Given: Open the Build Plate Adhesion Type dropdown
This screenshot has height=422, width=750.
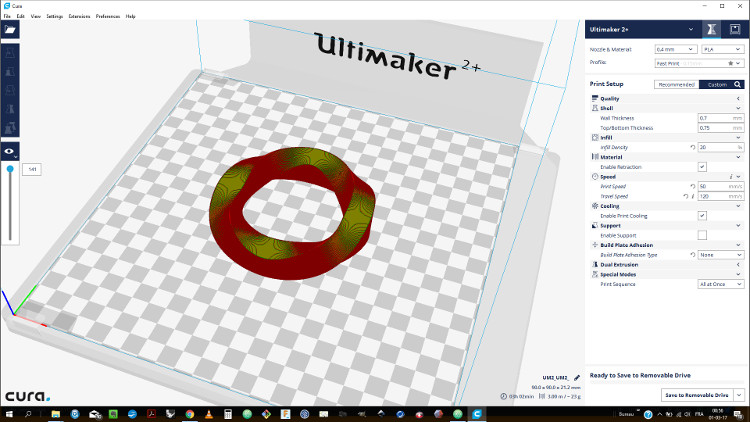Looking at the screenshot, I should point(721,255).
